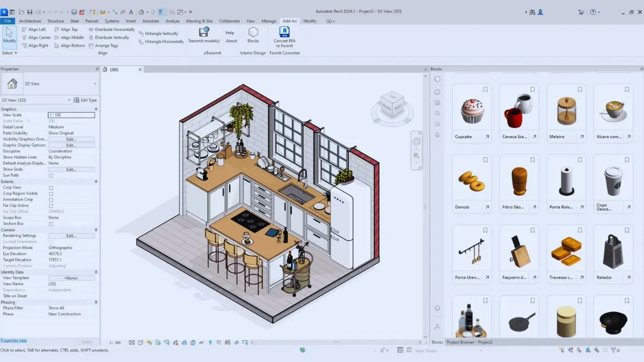Toggle Annotation Crop checkbox

click(51, 200)
